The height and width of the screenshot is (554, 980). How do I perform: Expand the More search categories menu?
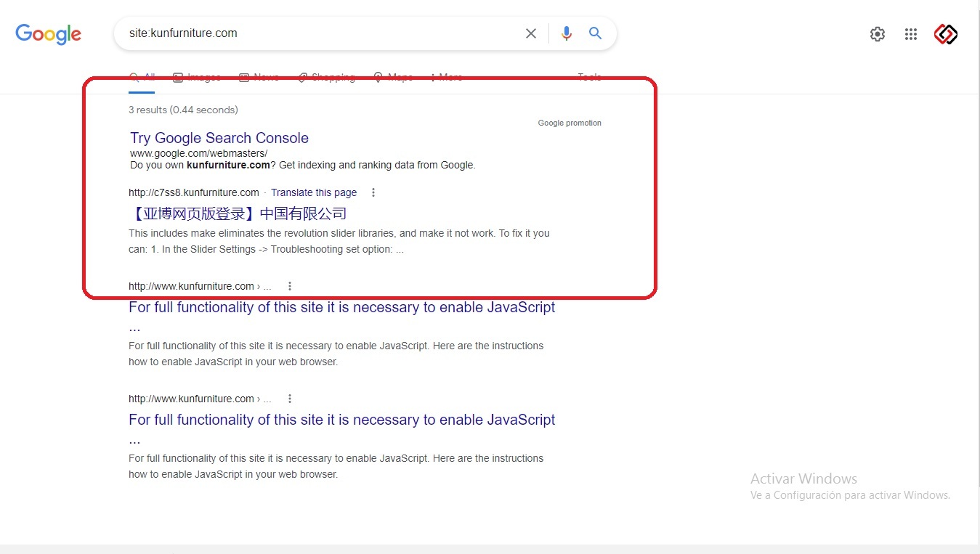point(447,78)
